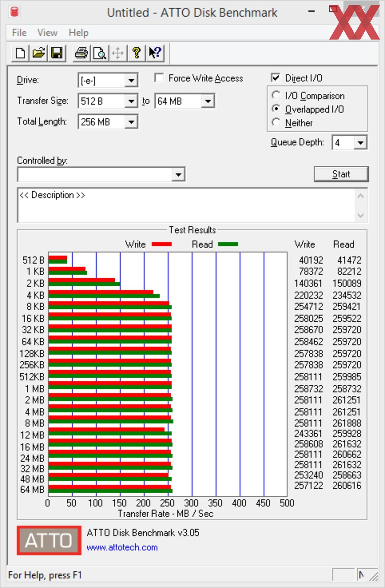Click the 512 B row label

click(33, 260)
